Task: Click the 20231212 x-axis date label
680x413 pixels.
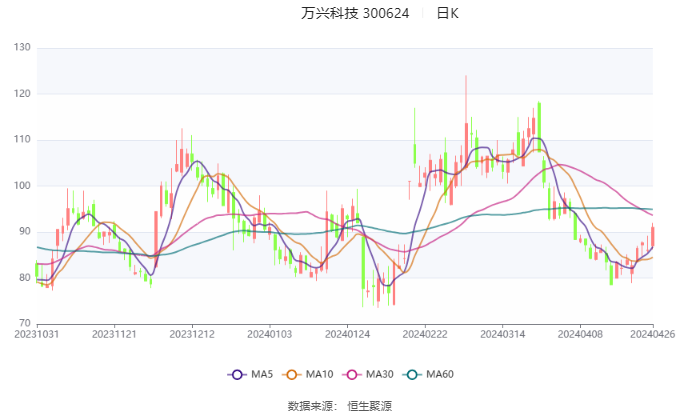Action: click(x=192, y=334)
